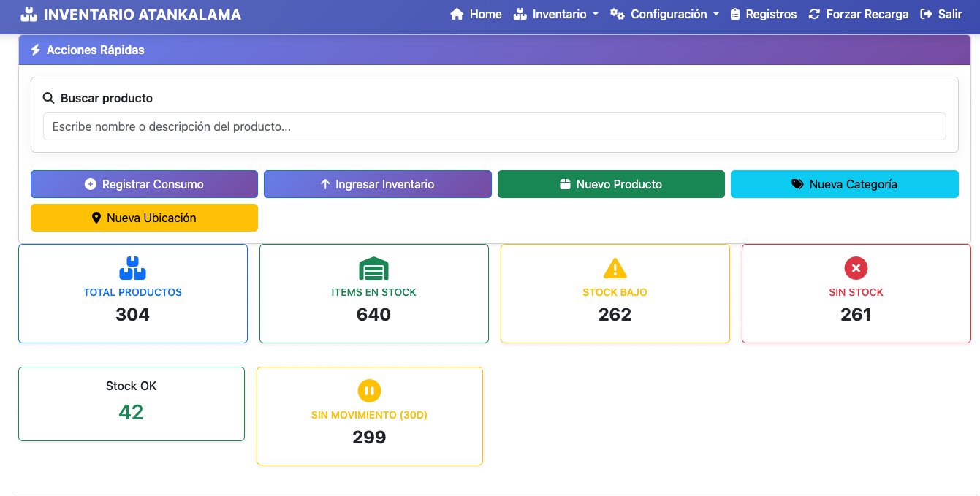Image resolution: width=980 pixels, height=496 pixels.
Task: Select Home in the navigation bar
Action: (476, 14)
